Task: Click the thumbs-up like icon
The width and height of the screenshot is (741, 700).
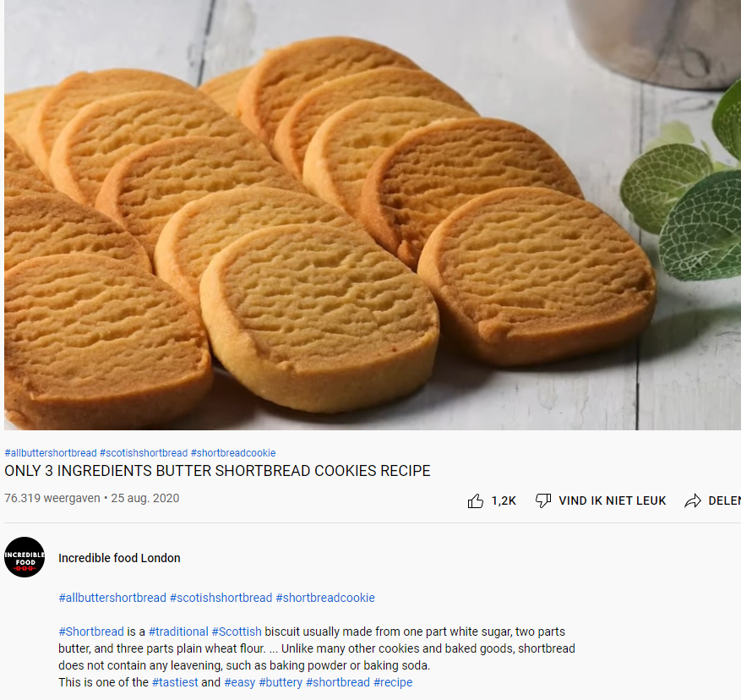Action: click(475, 500)
